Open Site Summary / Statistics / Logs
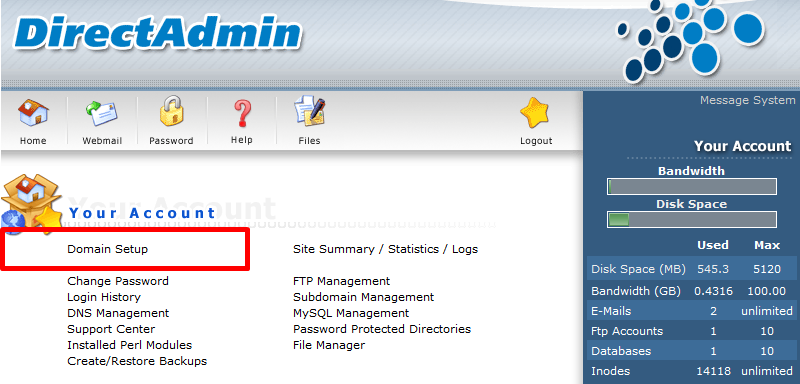 [x=385, y=249]
